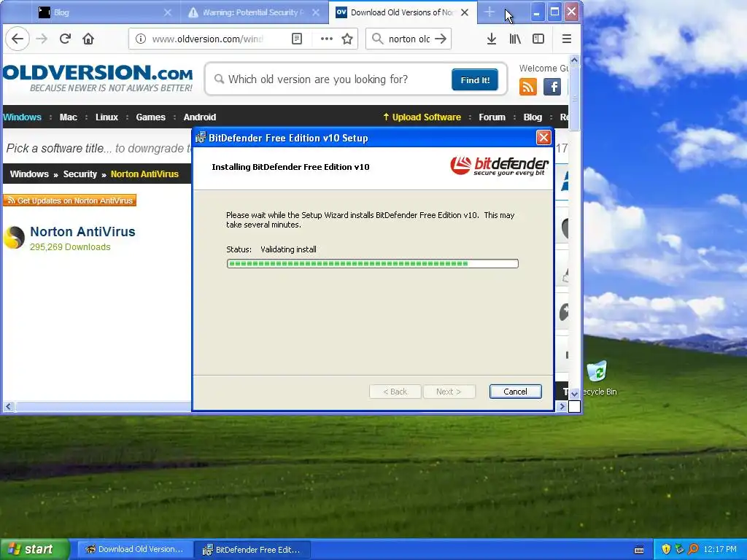Reload the current page

[65, 39]
